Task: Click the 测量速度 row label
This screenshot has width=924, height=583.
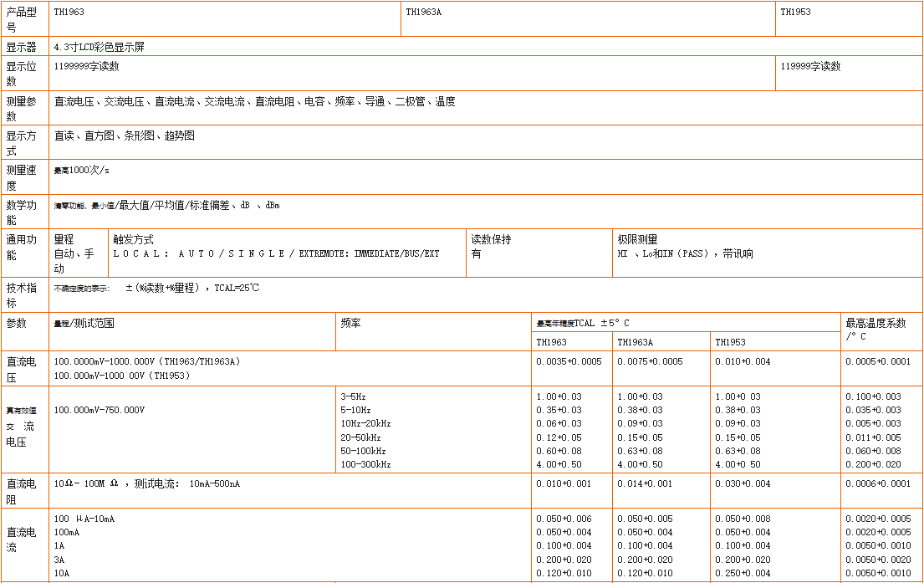Action: coord(21,177)
